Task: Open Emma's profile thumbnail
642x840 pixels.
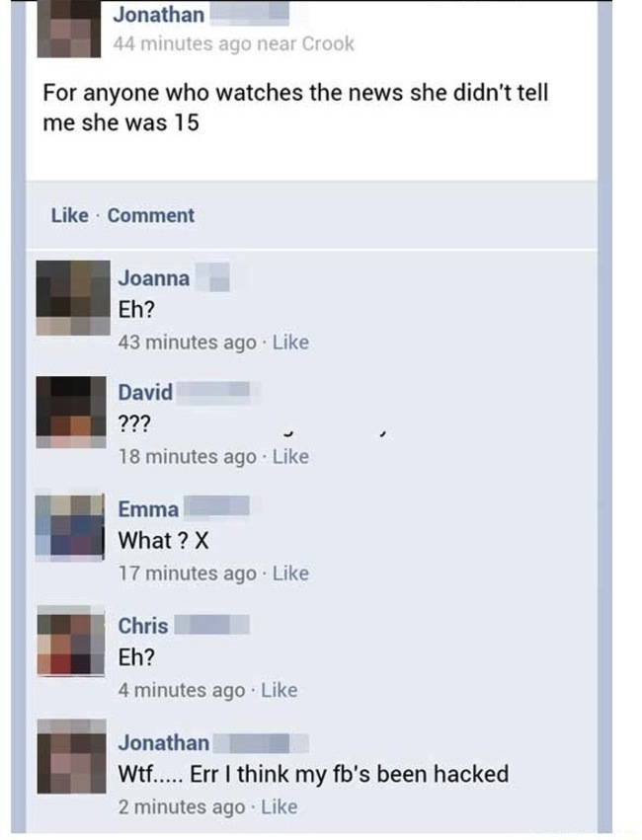Action: pos(70,527)
